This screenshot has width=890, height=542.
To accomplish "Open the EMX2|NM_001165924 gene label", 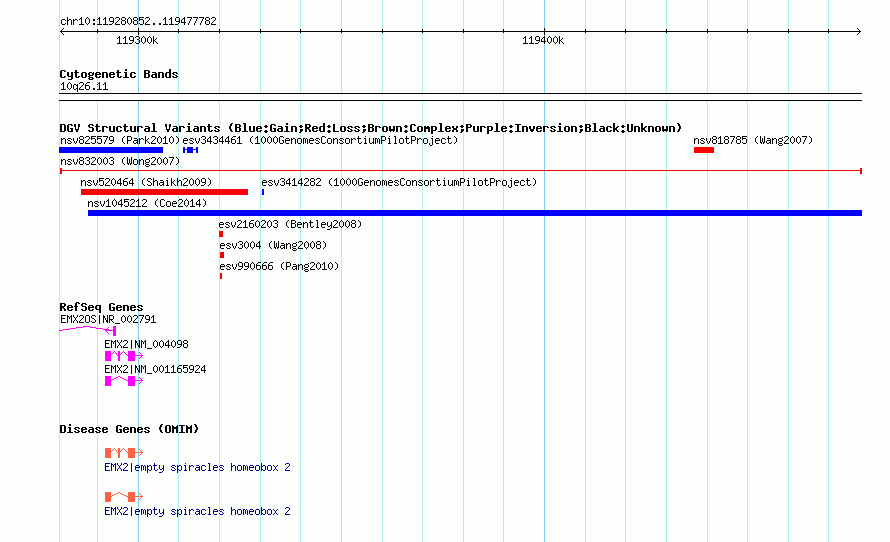I will 155,369.
